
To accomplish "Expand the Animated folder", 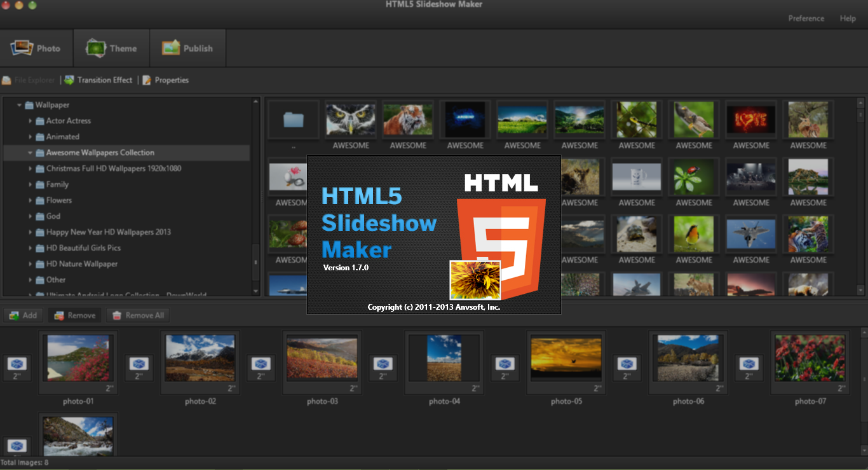I will coord(31,137).
